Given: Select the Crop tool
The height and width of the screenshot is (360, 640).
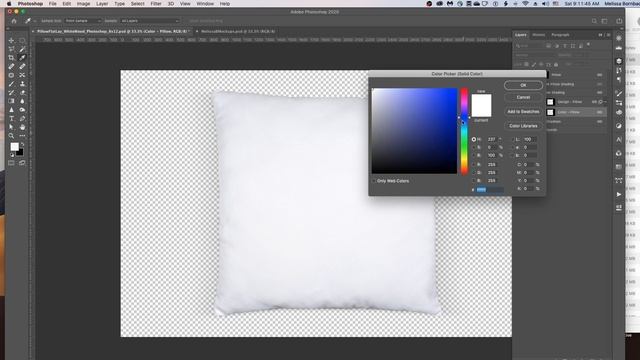Looking at the screenshot, I should tap(11, 58).
